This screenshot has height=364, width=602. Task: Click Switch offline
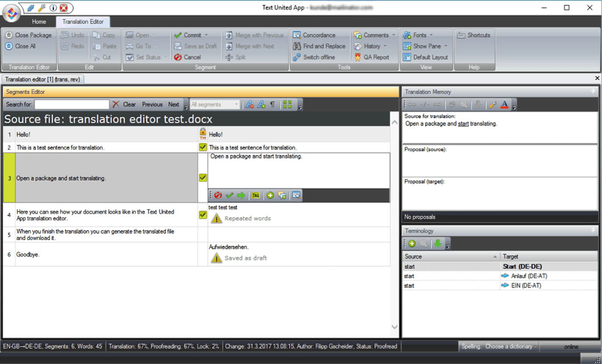(314, 57)
